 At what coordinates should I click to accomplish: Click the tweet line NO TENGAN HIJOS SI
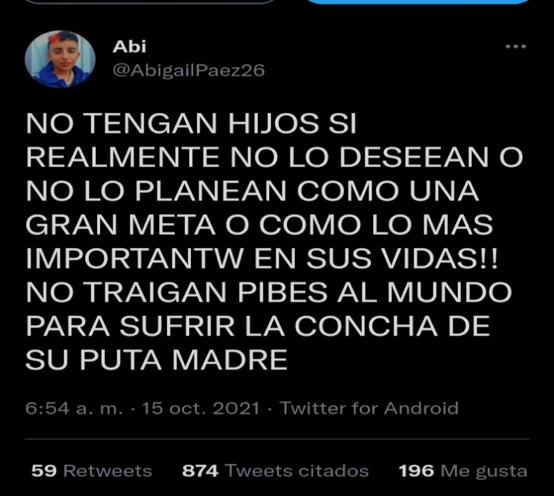point(191,124)
